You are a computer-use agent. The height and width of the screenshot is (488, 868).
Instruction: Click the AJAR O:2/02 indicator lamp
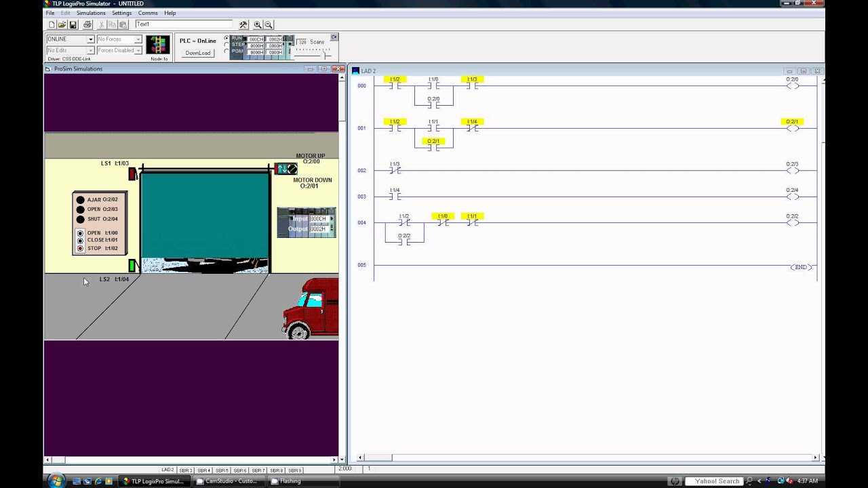(80, 200)
